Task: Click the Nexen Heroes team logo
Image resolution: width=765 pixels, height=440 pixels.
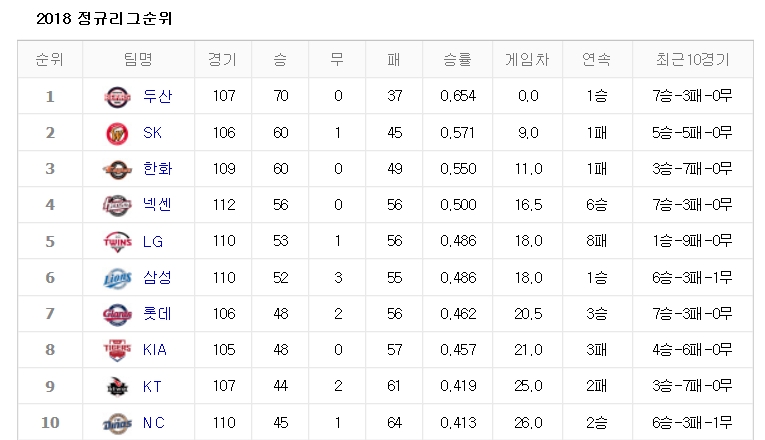Action: tap(117, 205)
